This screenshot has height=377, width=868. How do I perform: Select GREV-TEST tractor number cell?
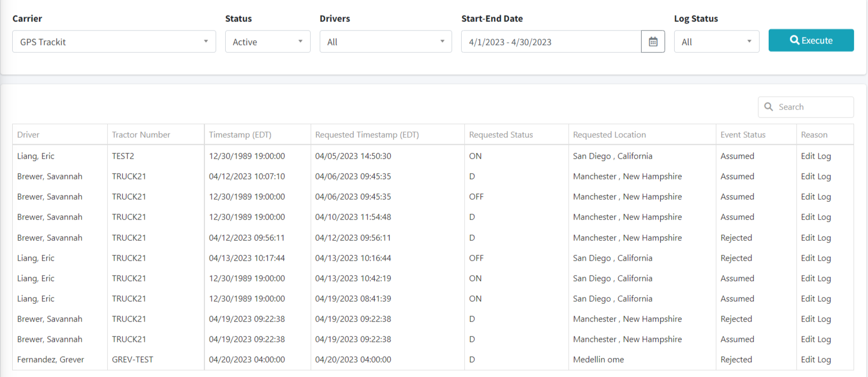(132, 359)
